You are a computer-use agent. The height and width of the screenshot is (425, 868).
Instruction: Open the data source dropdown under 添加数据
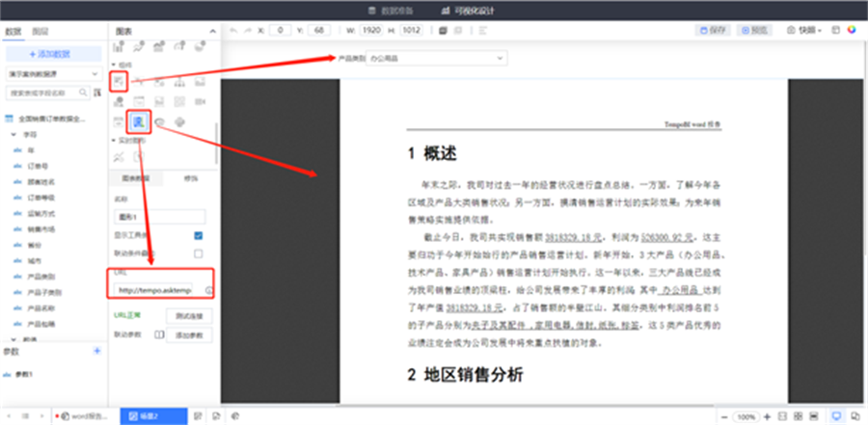tap(54, 73)
